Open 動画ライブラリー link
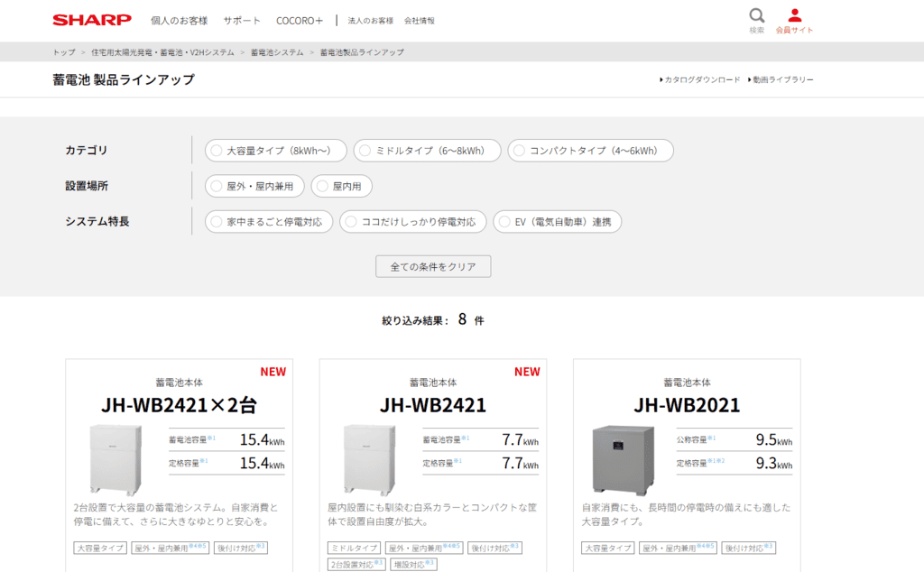924x572 pixels. tap(781, 80)
